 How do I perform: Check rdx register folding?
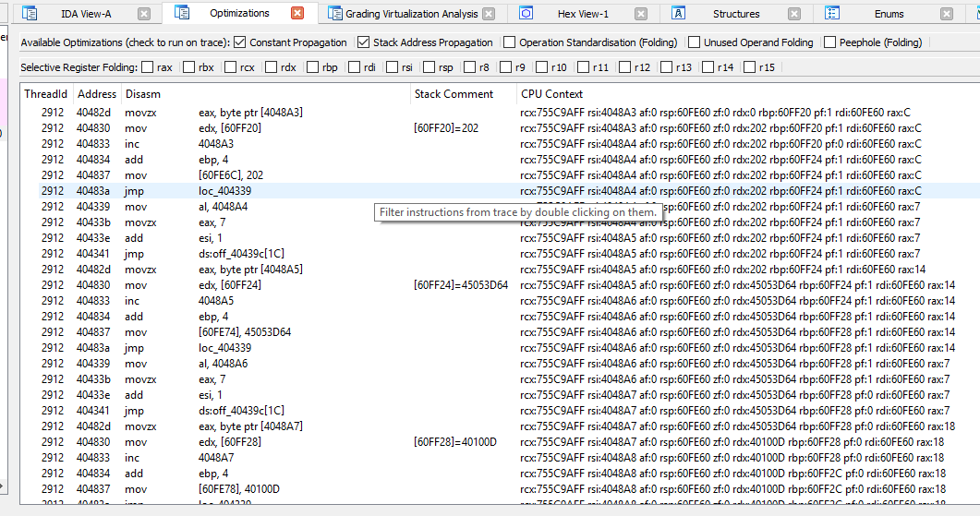click(x=272, y=66)
